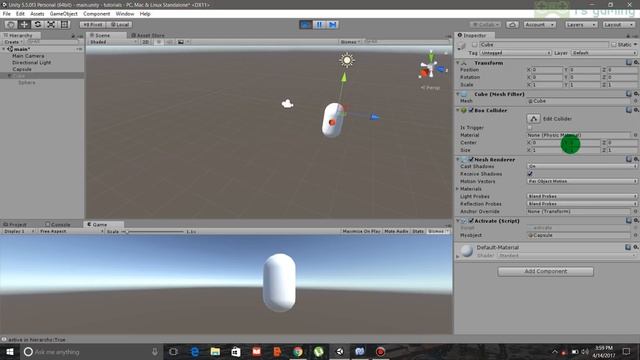Disable the Box Collider component checkbox
The height and width of the screenshot is (360, 640).
tap(471, 110)
